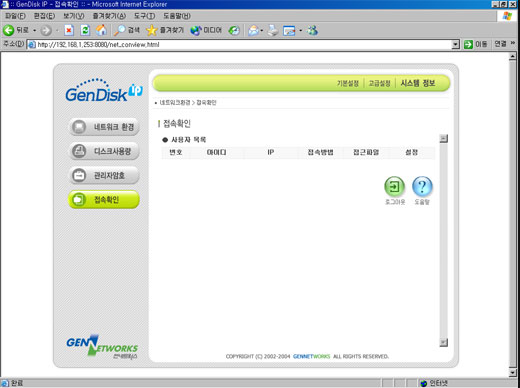This screenshot has width=520, height=388.
Task: Click the 접속확인 page title text
Action: click(x=177, y=124)
